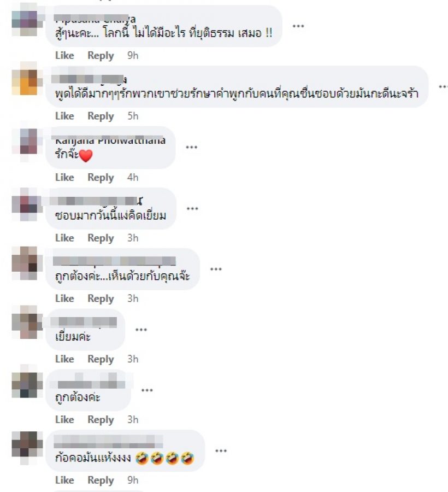Like the comment posted 5h ago
This screenshot has width=448, height=492.
64,116
